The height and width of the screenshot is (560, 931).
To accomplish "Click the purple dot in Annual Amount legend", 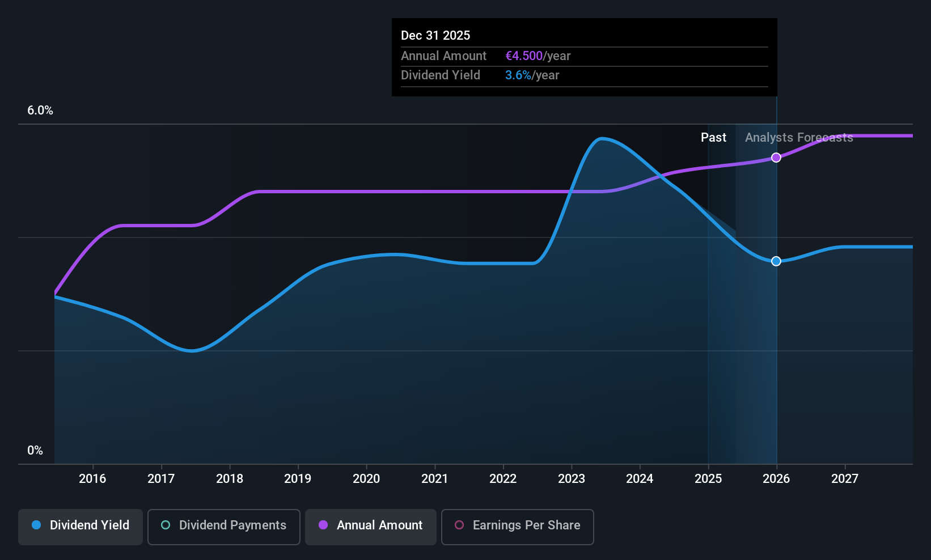I will pyautogui.click(x=323, y=525).
